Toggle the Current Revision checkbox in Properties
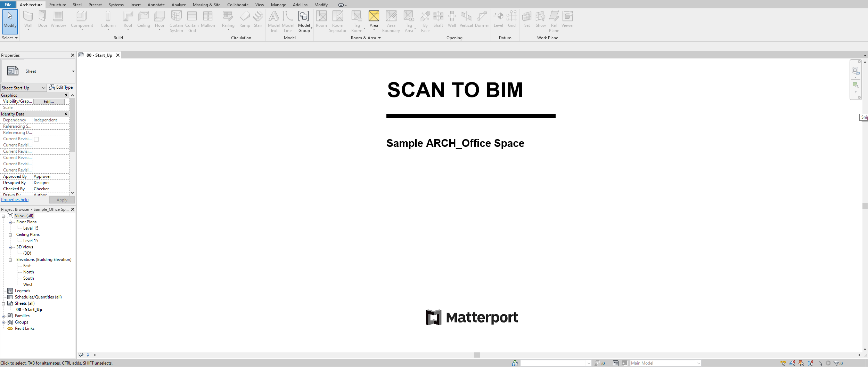This screenshot has width=868, height=367. 36,139
